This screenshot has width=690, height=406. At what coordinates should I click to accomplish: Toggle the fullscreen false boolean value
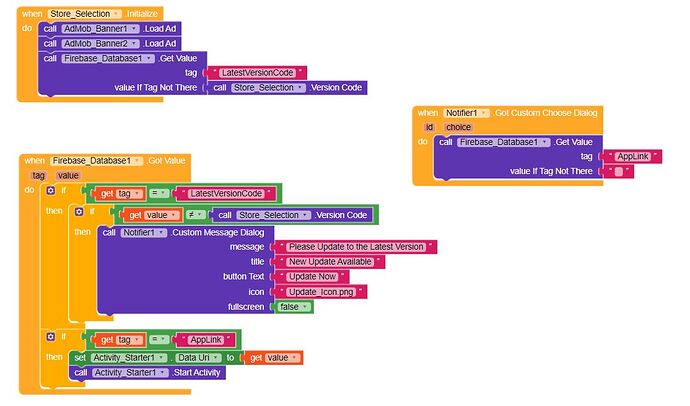coord(294,307)
